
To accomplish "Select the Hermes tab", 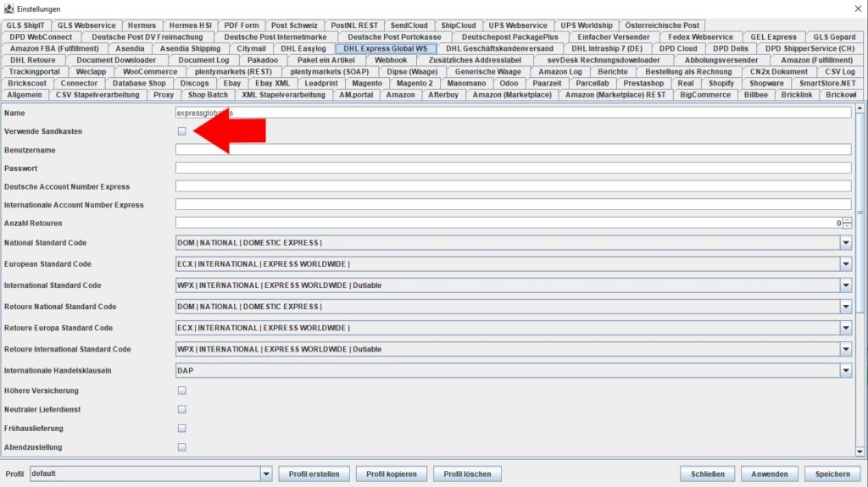I will (x=142, y=25).
